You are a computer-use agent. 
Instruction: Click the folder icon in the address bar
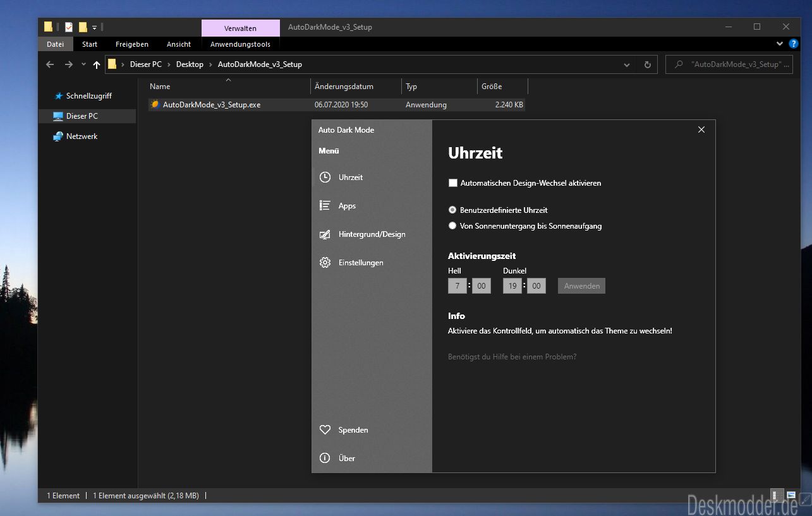112,64
